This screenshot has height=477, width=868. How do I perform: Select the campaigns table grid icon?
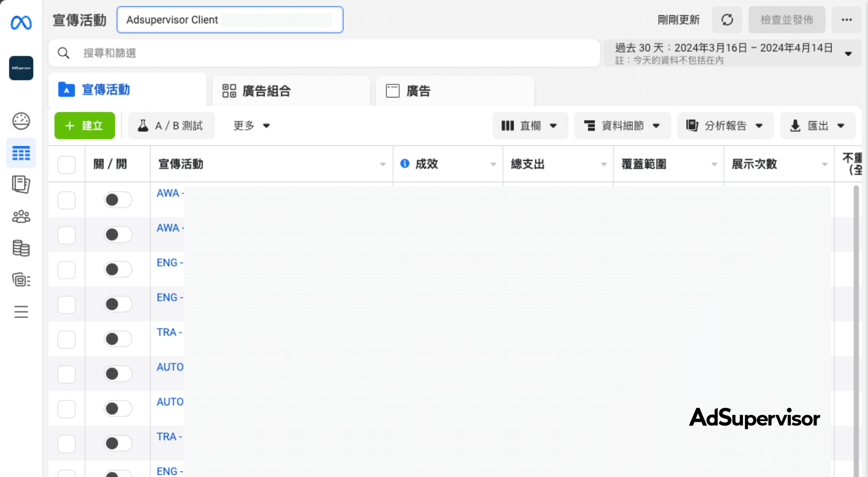pos(21,153)
